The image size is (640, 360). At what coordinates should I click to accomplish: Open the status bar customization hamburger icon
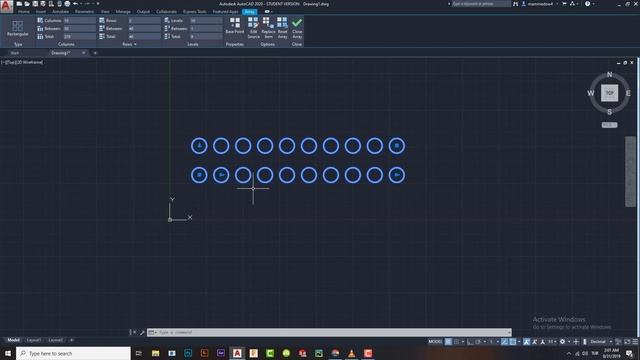[635, 342]
